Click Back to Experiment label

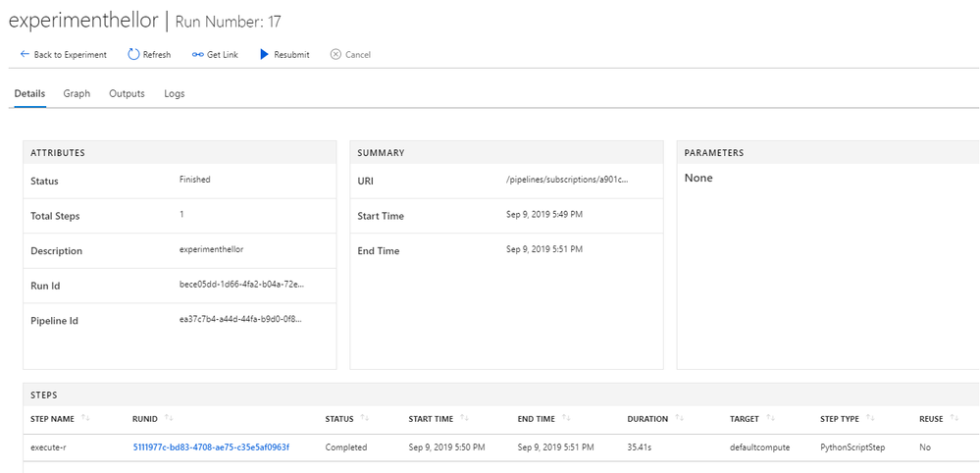pyautogui.click(x=70, y=55)
